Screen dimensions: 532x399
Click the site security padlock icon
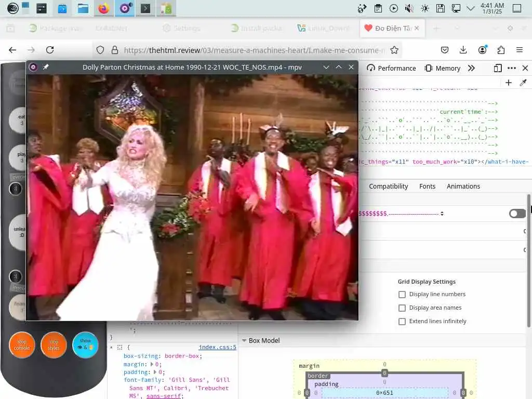click(x=115, y=50)
